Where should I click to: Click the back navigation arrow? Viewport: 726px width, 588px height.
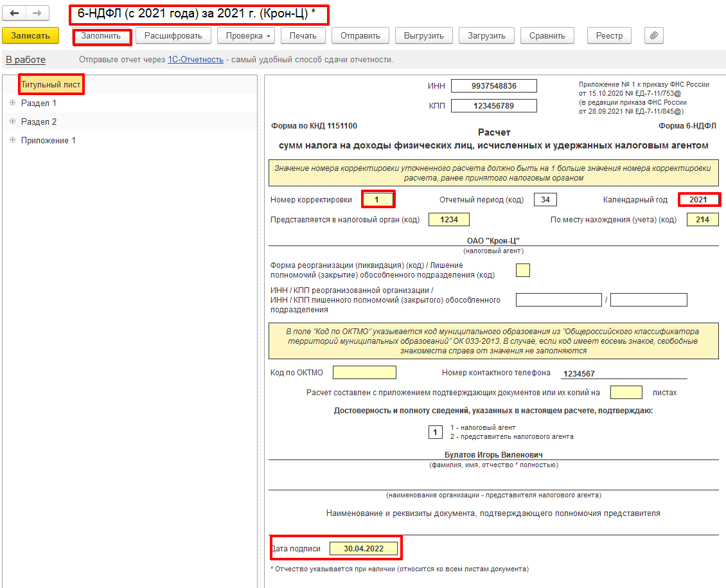tap(14, 13)
